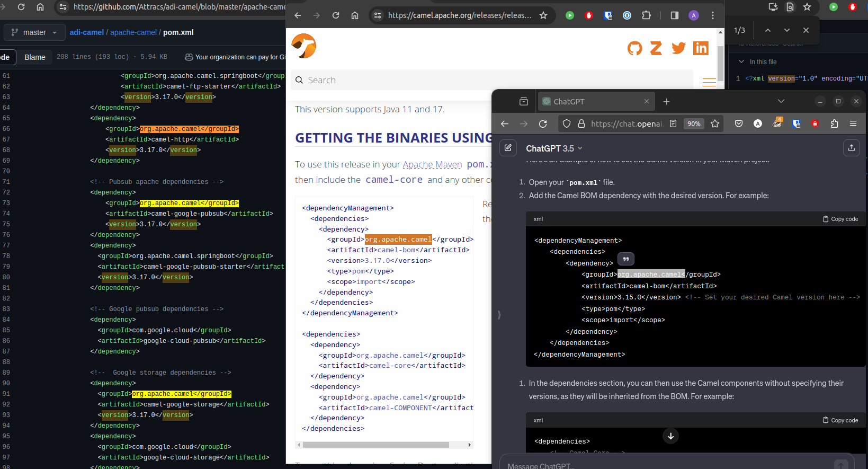Open the Camel LinkedIn icon link
The height and width of the screenshot is (469, 868).
[701, 48]
